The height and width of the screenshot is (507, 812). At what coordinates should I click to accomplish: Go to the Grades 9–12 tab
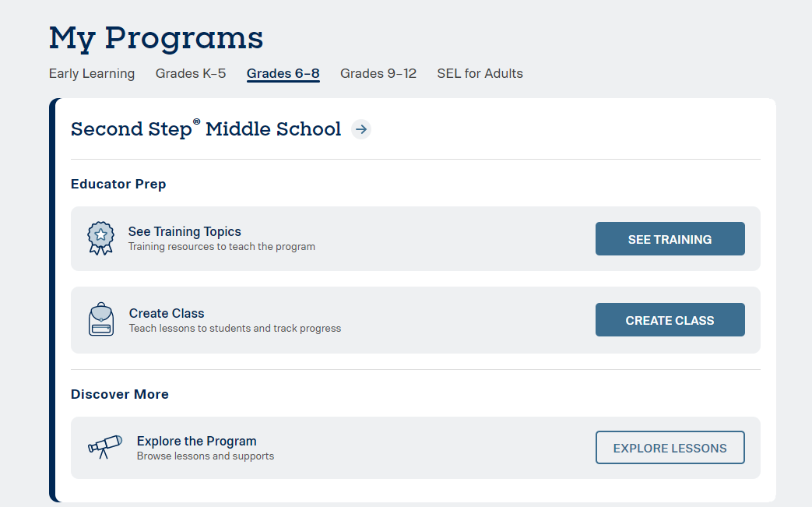tap(378, 73)
